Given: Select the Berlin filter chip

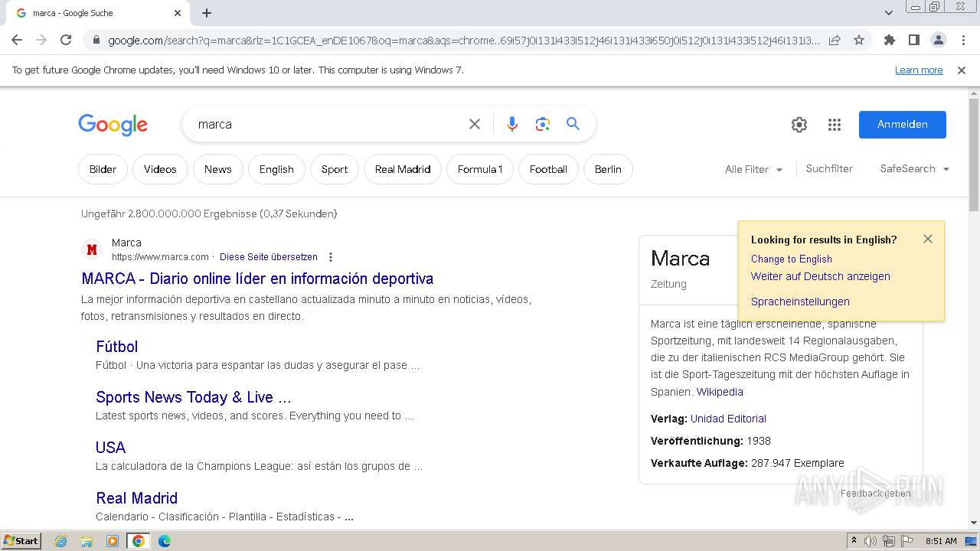Looking at the screenshot, I should [x=608, y=169].
